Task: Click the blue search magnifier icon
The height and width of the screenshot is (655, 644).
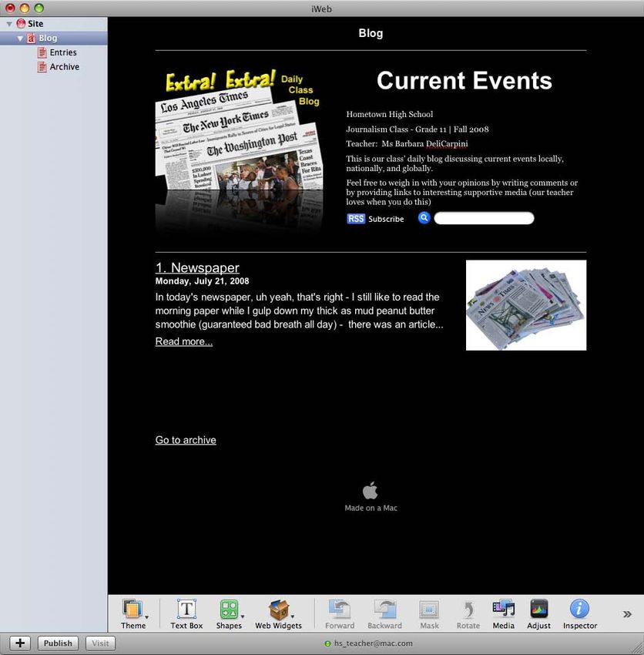Action: pos(424,217)
